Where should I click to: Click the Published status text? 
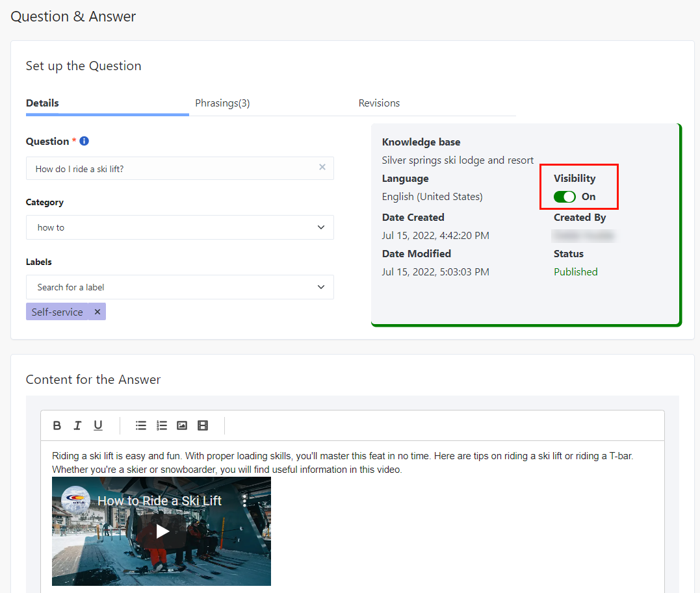tap(575, 271)
